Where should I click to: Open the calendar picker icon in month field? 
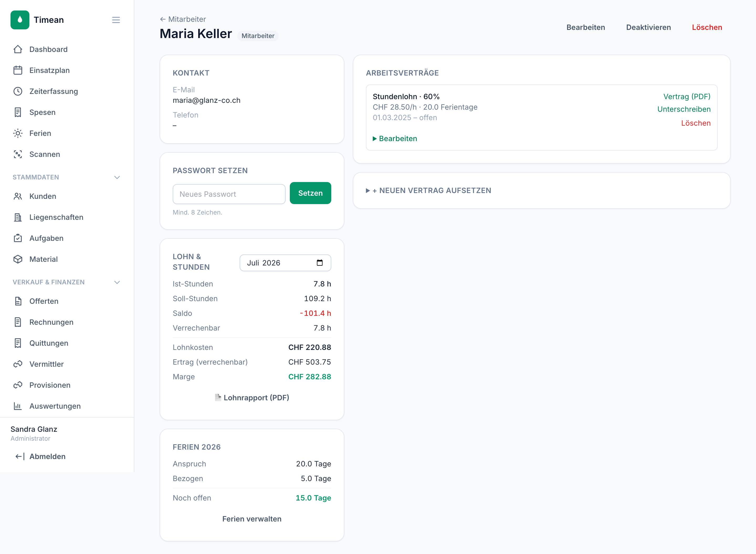click(319, 263)
